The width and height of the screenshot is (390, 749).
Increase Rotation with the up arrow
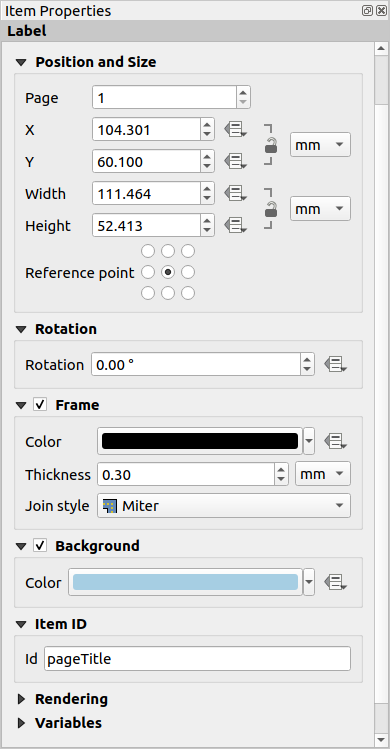click(x=307, y=359)
